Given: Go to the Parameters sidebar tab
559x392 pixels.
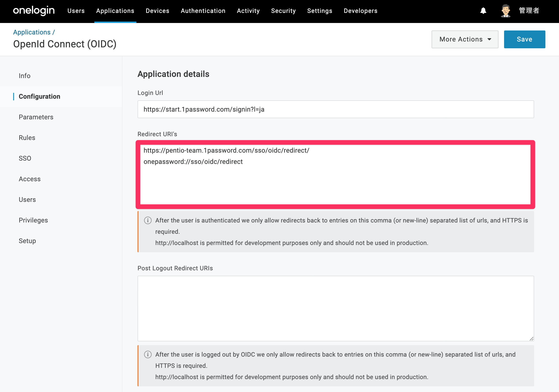Looking at the screenshot, I should [61, 117].
